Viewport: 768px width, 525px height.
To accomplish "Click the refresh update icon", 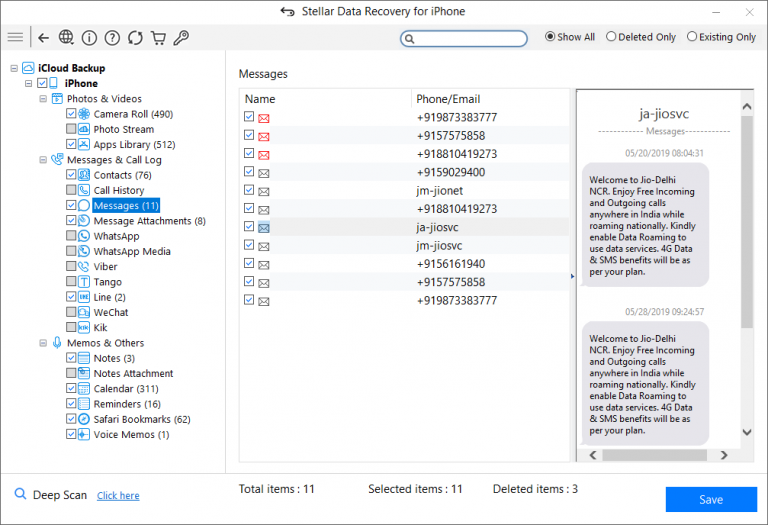I will click(x=135, y=38).
